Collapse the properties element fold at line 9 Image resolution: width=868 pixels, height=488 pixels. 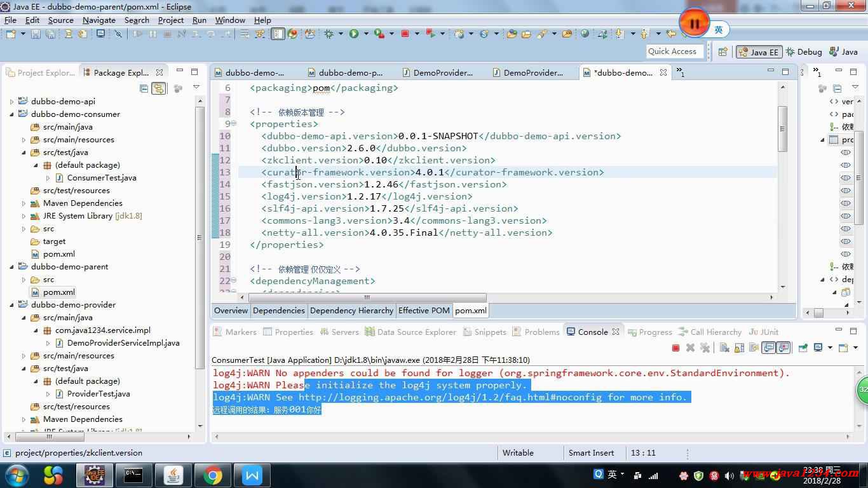point(234,123)
